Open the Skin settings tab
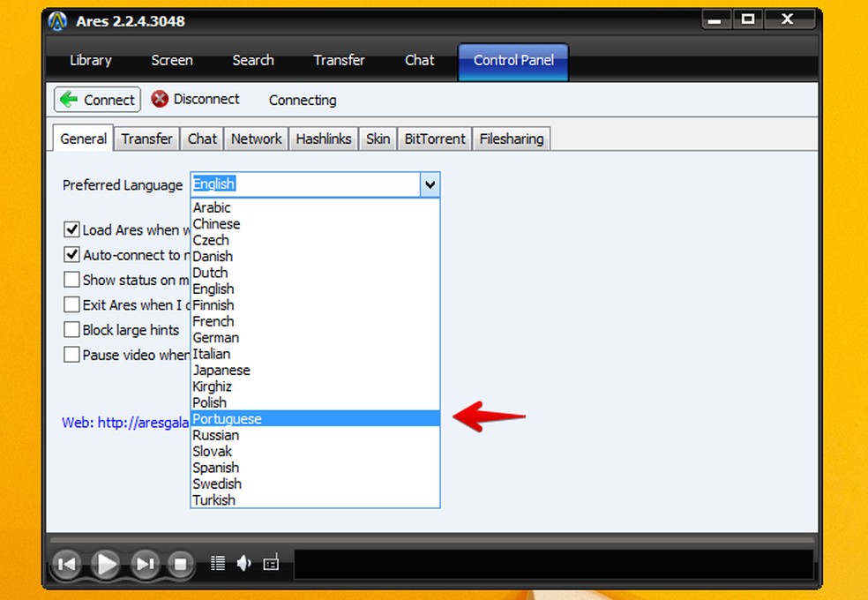 (x=378, y=139)
